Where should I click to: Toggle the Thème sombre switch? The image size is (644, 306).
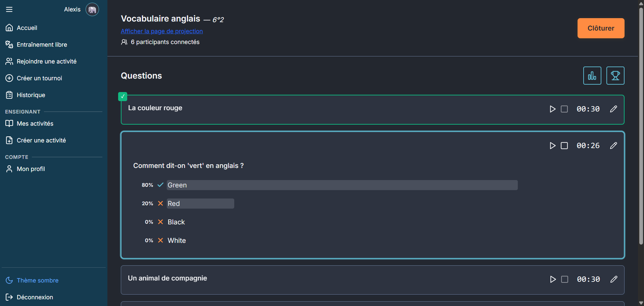[x=32, y=280]
